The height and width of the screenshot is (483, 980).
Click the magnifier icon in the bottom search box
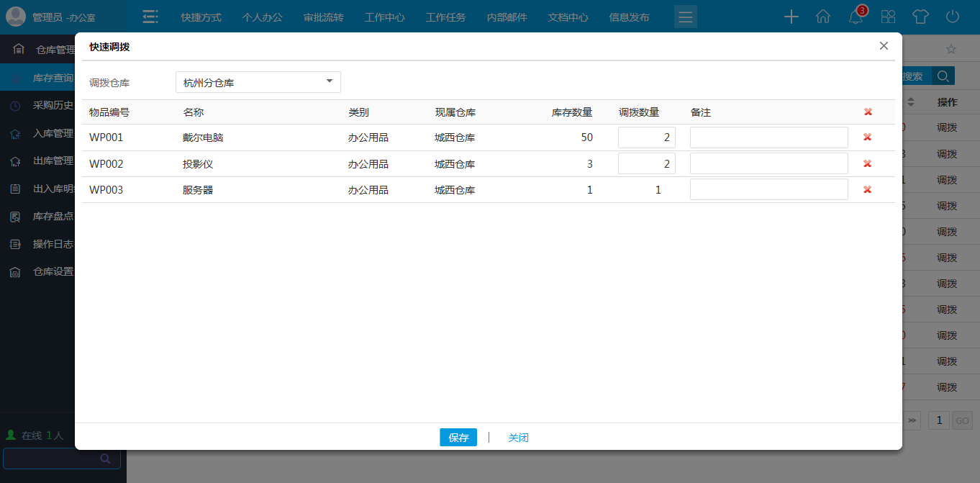click(x=105, y=459)
